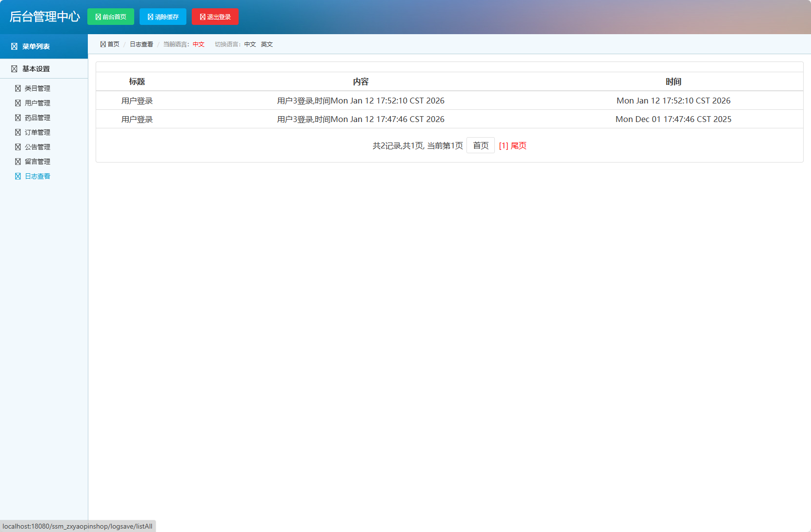Collapse the 基本设置 menu section
Image resolution: width=811 pixels, height=532 pixels.
pyautogui.click(x=36, y=69)
